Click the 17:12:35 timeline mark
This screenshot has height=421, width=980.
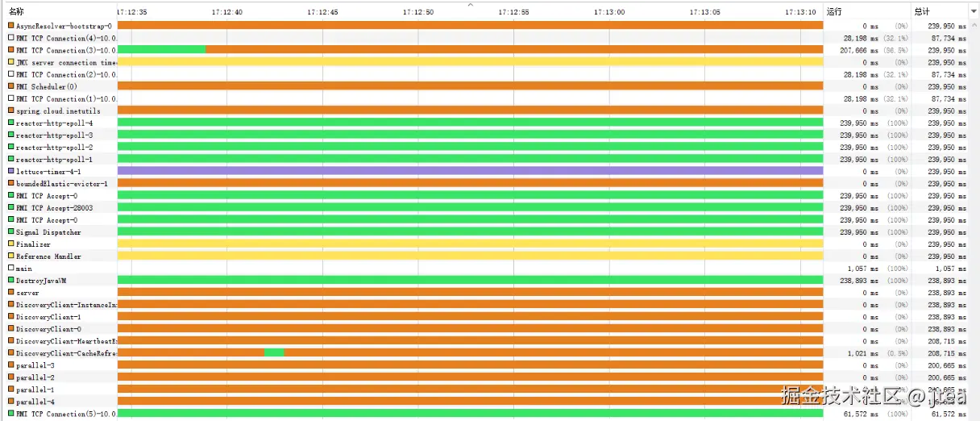click(x=132, y=12)
